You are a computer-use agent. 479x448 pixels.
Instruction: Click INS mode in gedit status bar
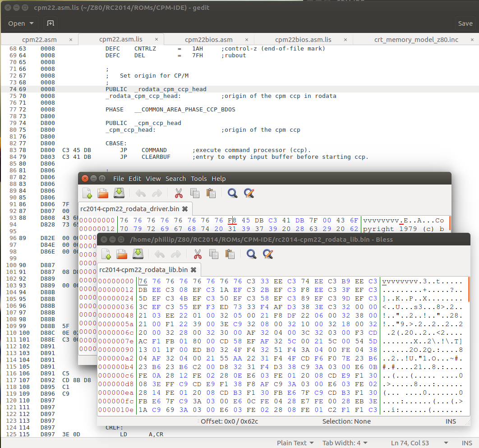pyautogui.click(x=467, y=443)
